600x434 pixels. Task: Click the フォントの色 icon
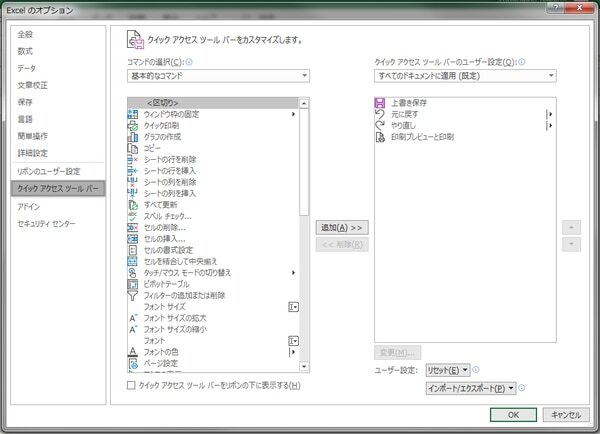tap(133, 351)
